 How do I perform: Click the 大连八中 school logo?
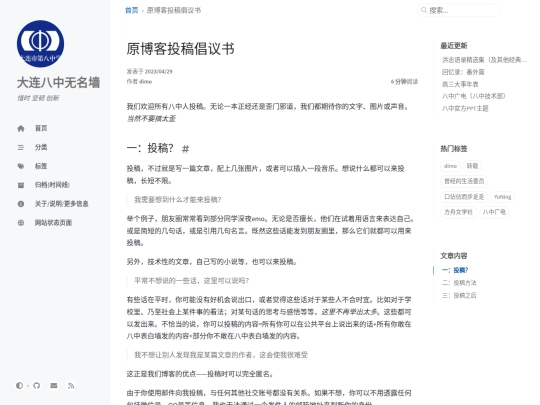click(x=40, y=44)
